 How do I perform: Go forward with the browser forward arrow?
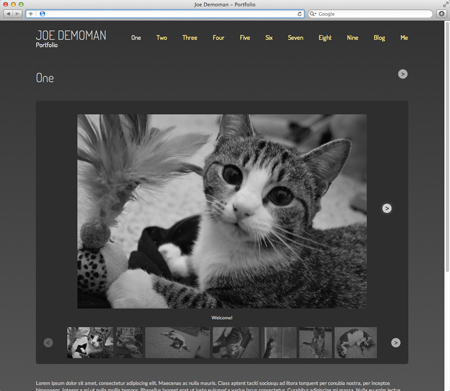tap(17, 14)
